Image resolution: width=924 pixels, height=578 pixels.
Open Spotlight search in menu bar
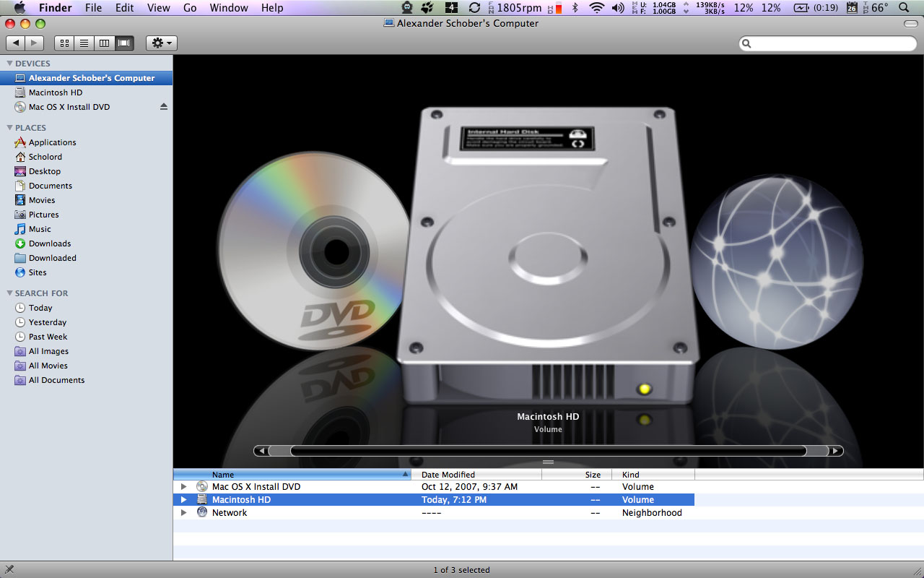coord(905,8)
